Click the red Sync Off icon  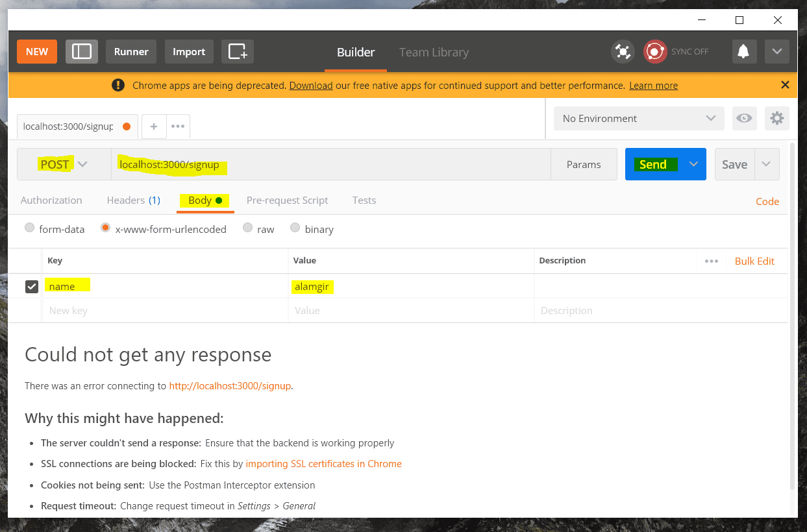[x=655, y=52]
